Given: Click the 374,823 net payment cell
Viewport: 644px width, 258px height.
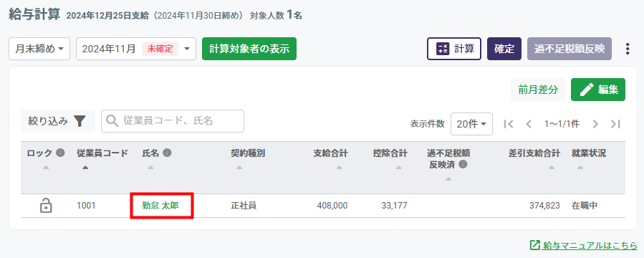Looking at the screenshot, I should (x=544, y=206).
